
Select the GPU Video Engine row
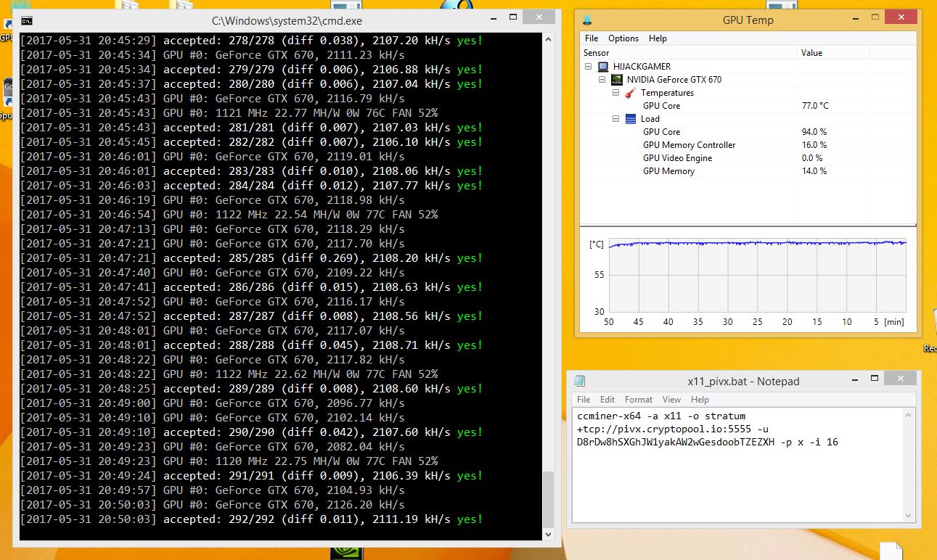[x=677, y=158]
